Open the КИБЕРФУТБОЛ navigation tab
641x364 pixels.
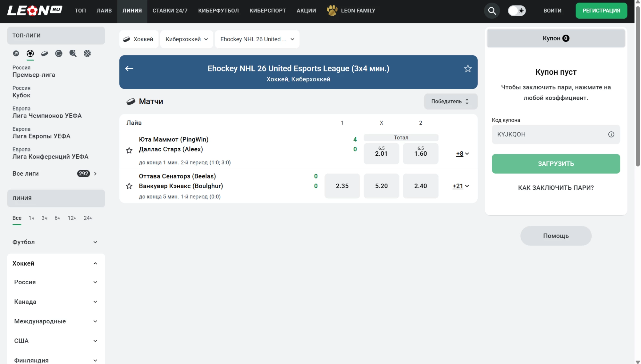(x=218, y=11)
